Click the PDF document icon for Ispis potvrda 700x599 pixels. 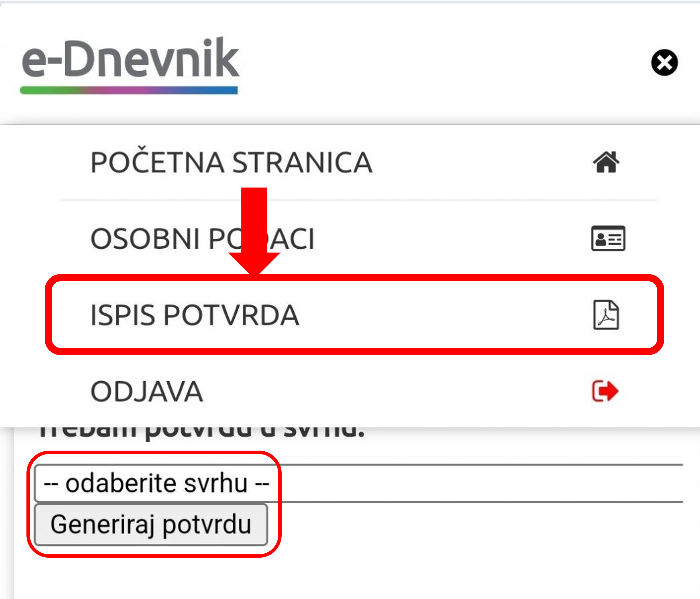point(606,315)
